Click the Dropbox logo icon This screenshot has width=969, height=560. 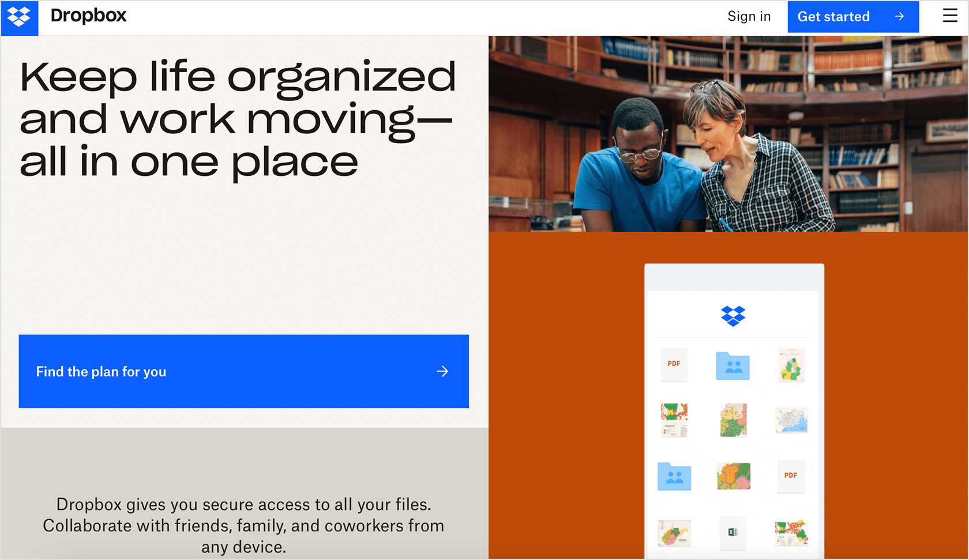(19, 17)
